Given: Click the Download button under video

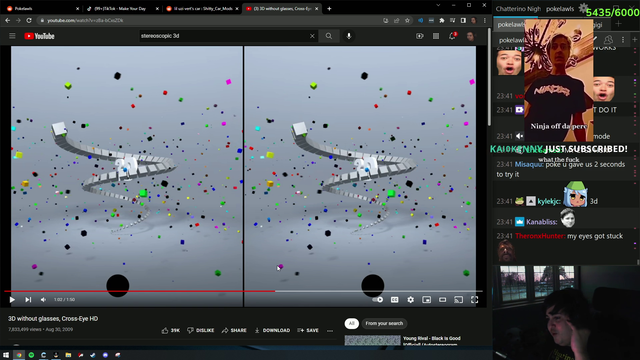Looking at the screenshot, I should click(272, 330).
